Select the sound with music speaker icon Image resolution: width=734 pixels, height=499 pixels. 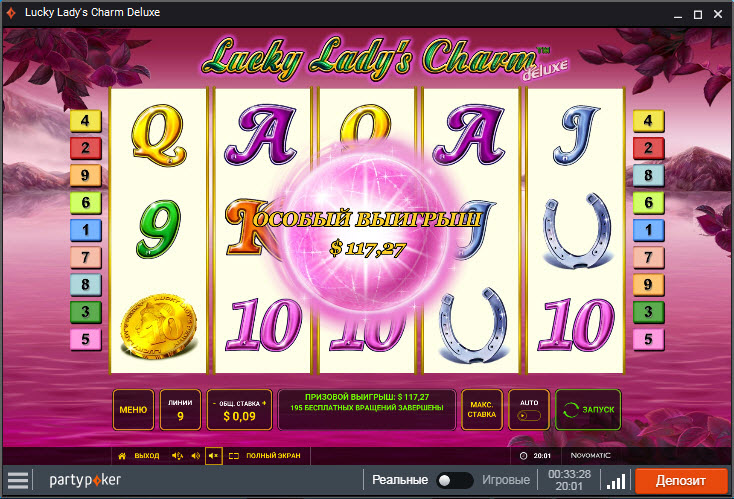tap(177, 455)
